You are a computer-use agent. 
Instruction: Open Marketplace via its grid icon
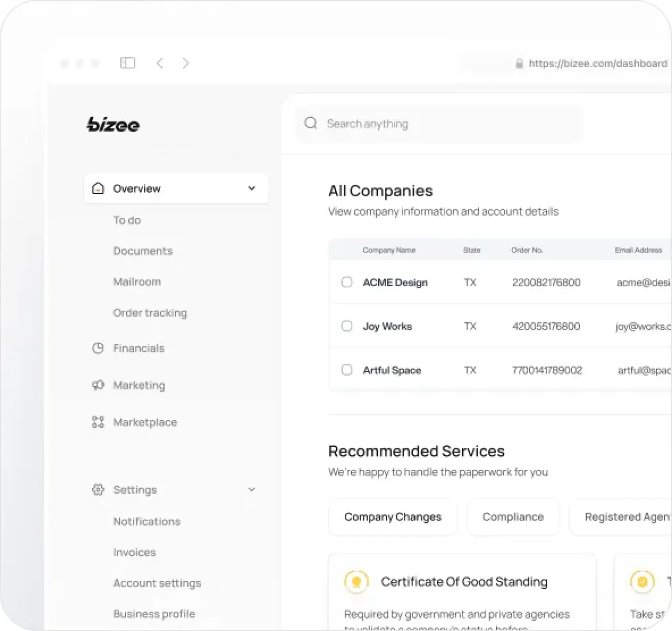click(x=98, y=422)
